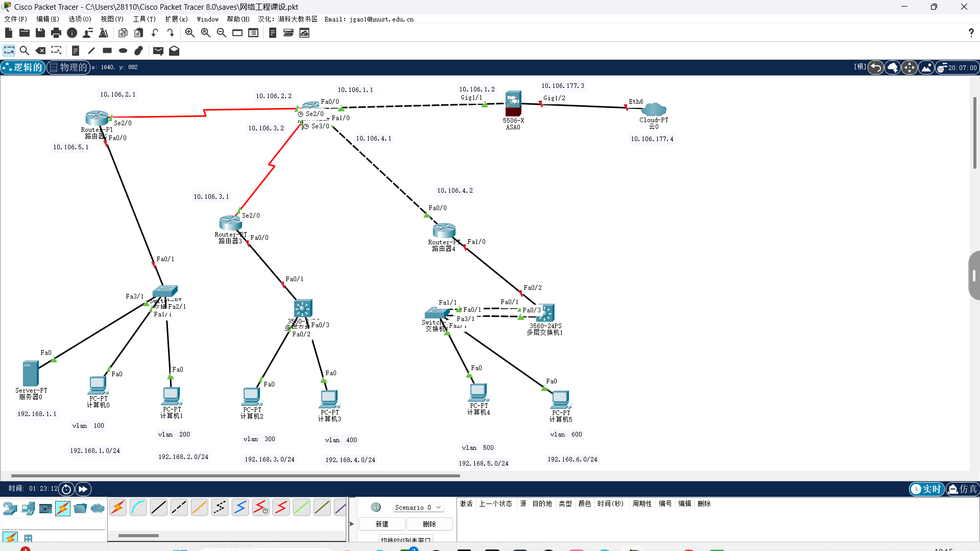Open the 扩展(x) menu
This screenshot has height=551, width=980.
click(x=176, y=19)
